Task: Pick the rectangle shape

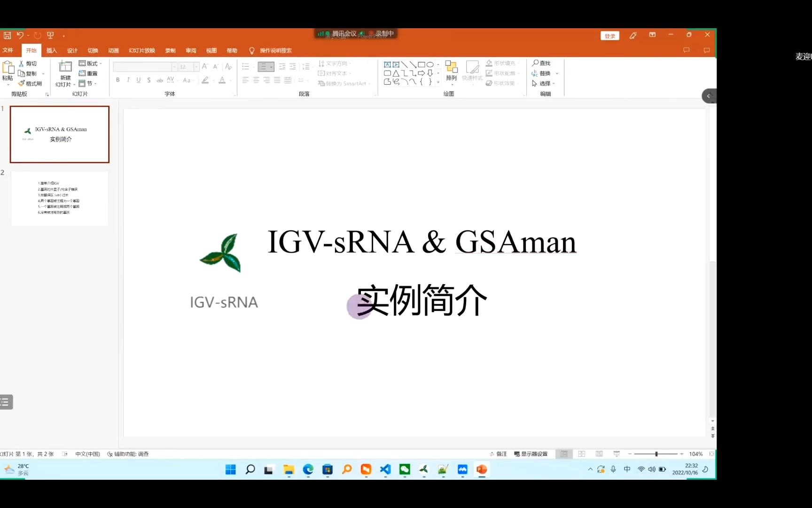Action: (x=422, y=64)
